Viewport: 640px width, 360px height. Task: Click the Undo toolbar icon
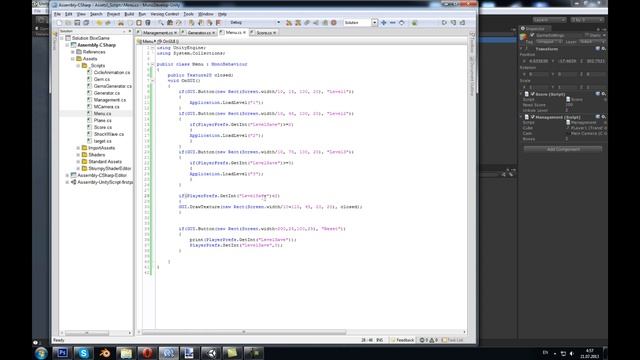99,23
